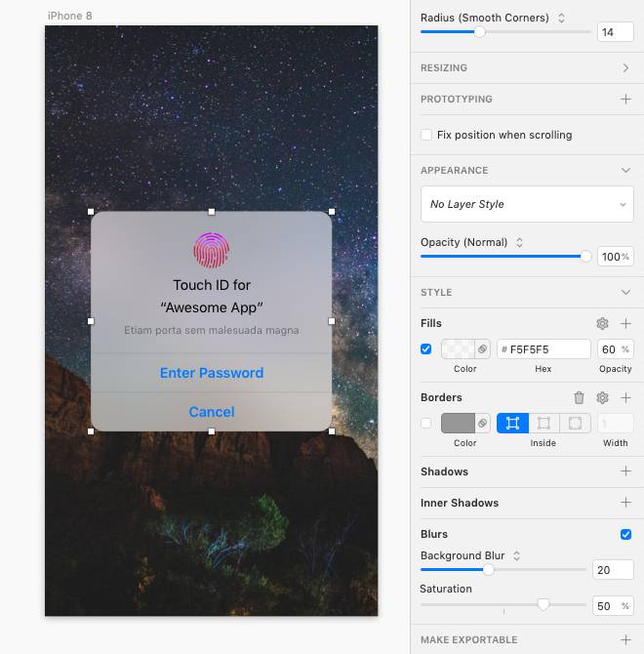
Task: Add an inner shadow with plus icon
Action: 625,503
